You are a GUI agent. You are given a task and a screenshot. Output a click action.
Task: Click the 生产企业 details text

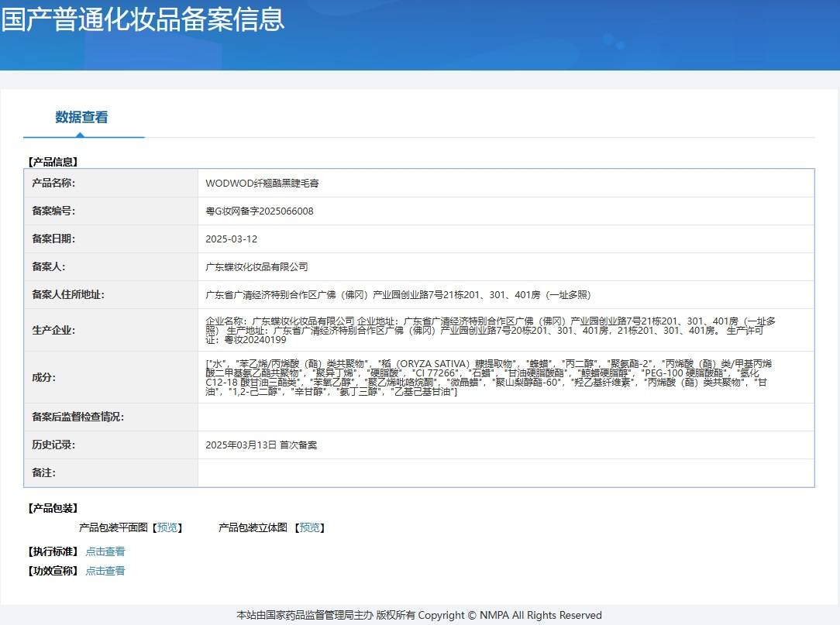pos(491,330)
